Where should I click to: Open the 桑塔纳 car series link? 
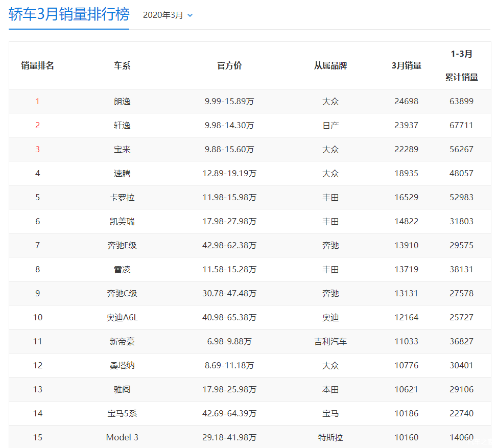point(122,366)
